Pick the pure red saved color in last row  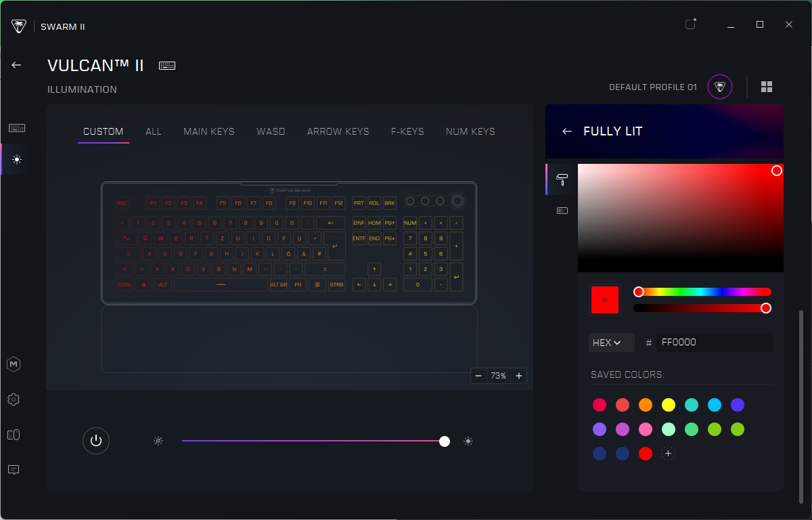[646, 454]
